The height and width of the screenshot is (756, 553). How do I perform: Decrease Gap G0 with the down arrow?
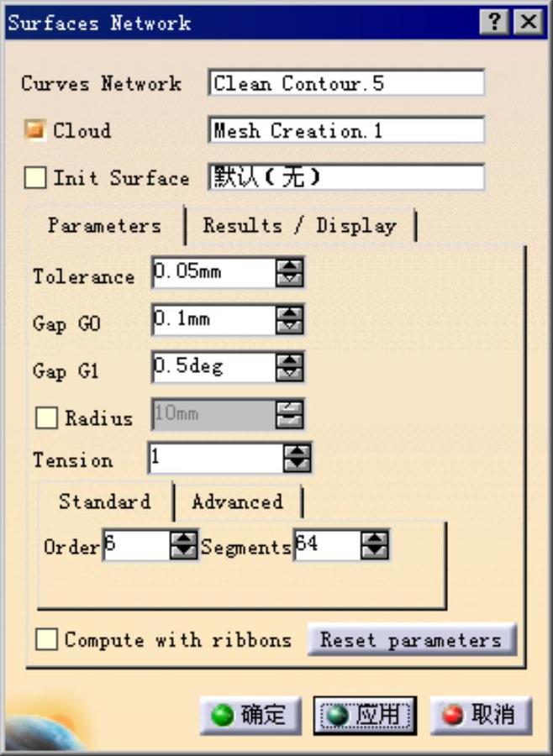click(290, 327)
